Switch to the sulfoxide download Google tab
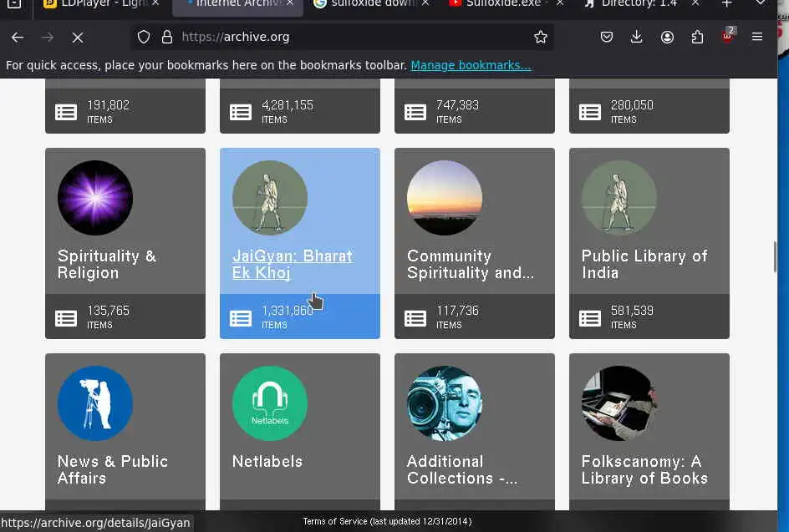 point(371,4)
